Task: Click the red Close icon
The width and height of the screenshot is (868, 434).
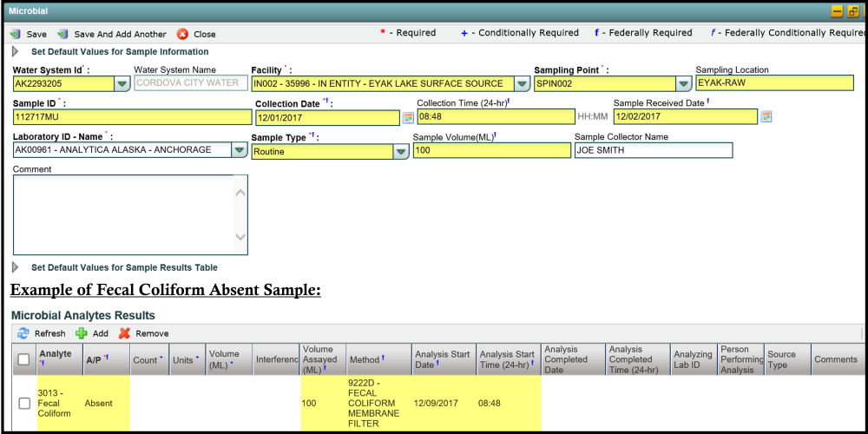Action: point(182,35)
